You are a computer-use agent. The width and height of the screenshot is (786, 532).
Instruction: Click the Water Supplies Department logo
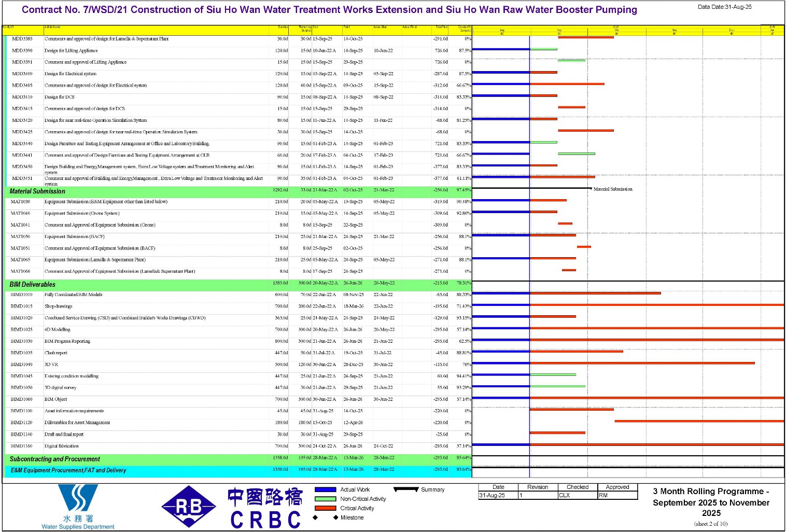78,507
